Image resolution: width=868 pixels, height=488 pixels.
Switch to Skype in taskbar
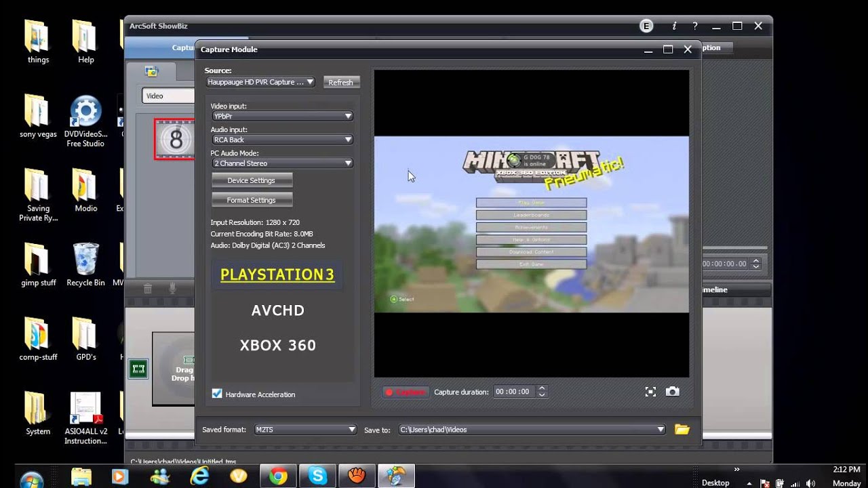[x=317, y=477]
